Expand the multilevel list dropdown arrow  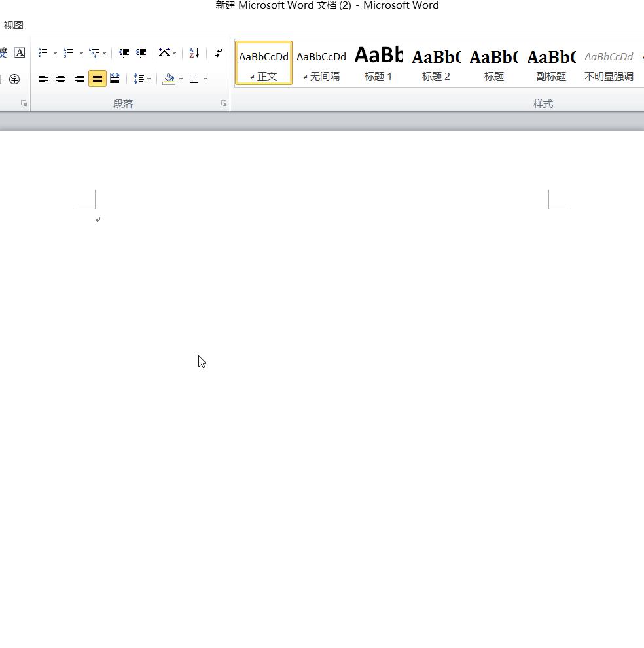click(x=105, y=54)
